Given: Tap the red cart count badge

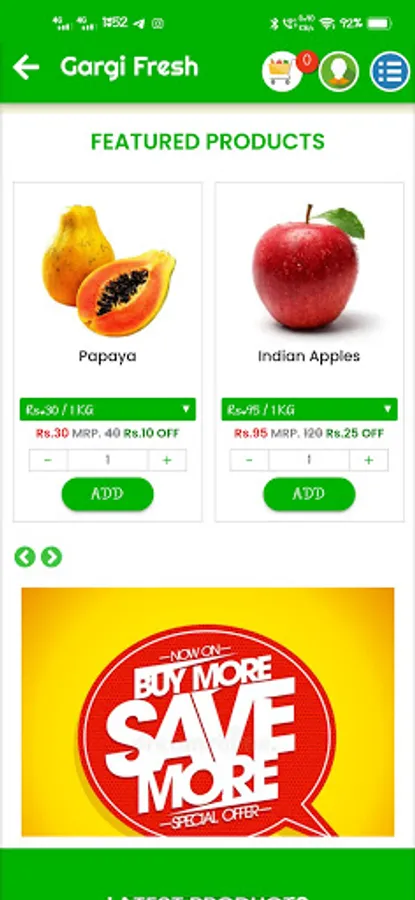Looking at the screenshot, I should click(x=308, y=61).
